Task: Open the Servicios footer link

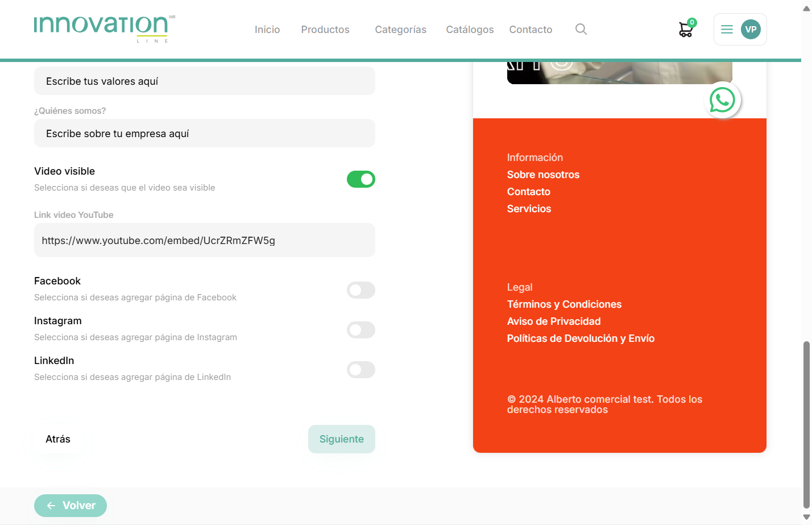Action: [529, 209]
